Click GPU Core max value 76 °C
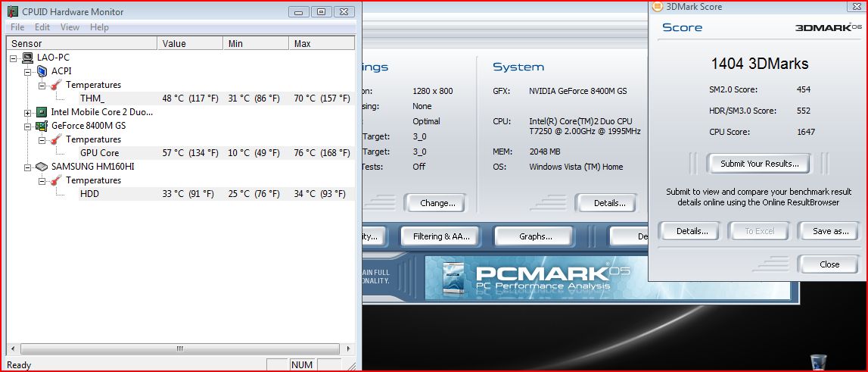This screenshot has height=372, width=868. [x=322, y=153]
